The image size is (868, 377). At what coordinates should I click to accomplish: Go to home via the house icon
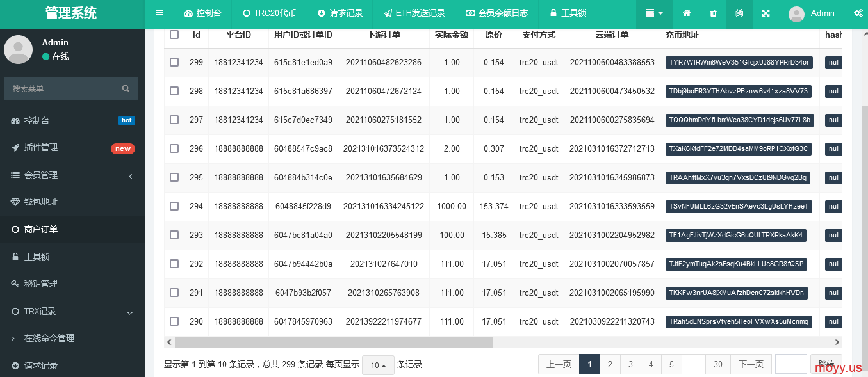[687, 13]
